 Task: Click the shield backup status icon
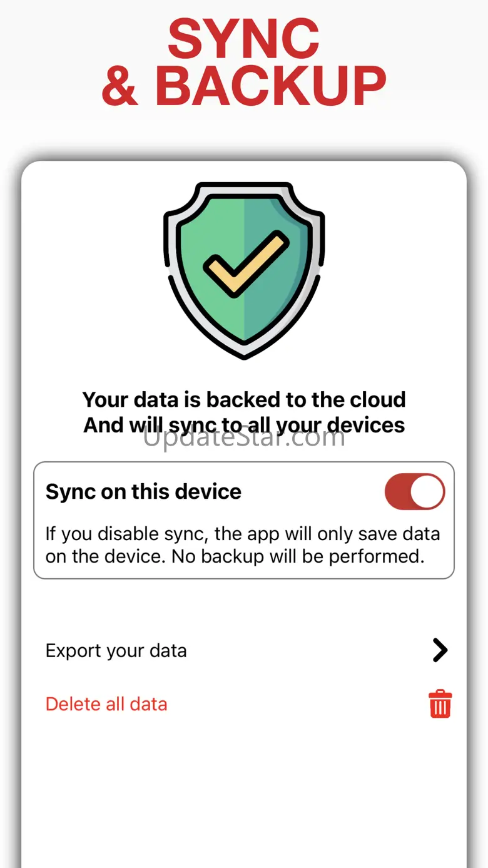click(x=244, y=270)
